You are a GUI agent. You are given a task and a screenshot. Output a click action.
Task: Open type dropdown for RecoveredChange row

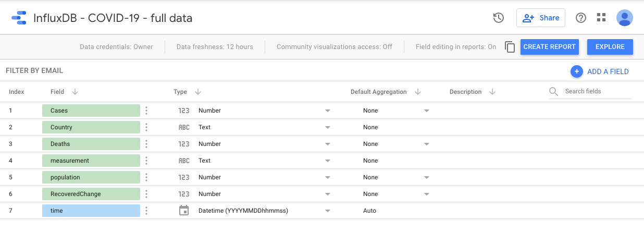click(328, 194)
